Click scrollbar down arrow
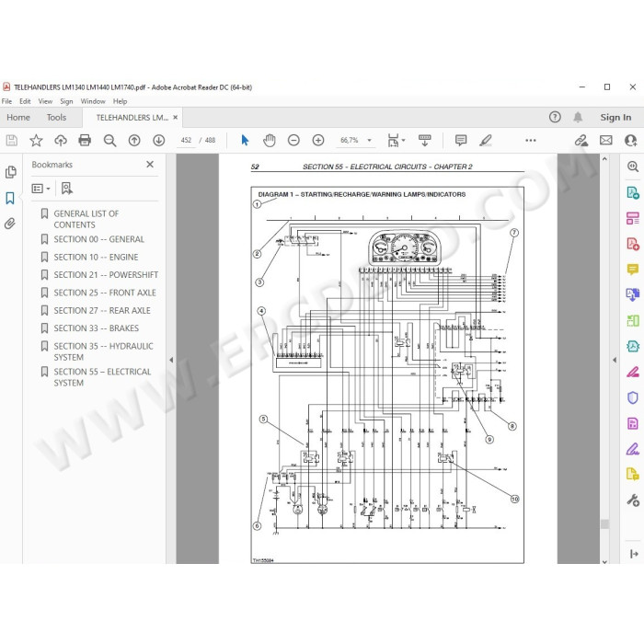 coord(604,561)
